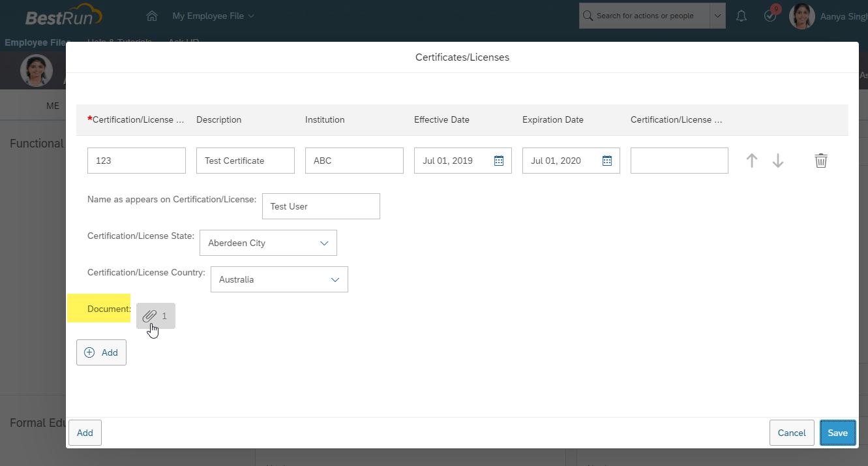Click the Add button with plus icon
This screenshot has height=466, width=868.
point(101,352)
